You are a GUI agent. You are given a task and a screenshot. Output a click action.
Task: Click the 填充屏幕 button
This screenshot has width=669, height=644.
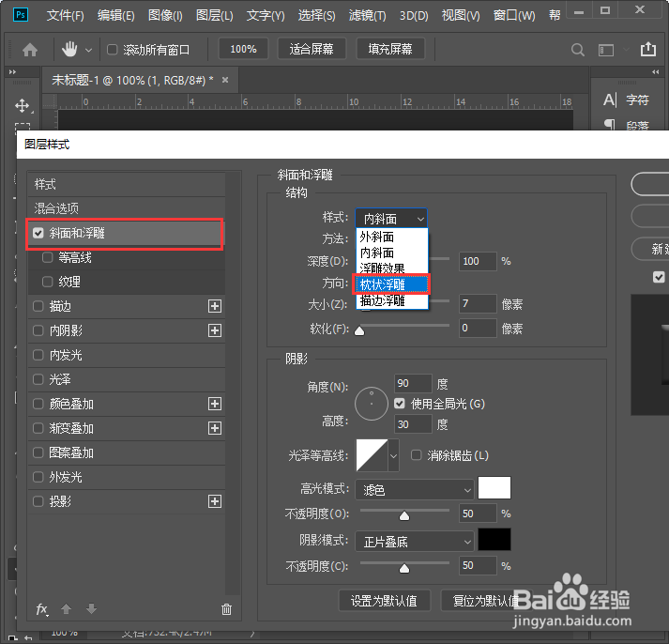coord(390,49)
